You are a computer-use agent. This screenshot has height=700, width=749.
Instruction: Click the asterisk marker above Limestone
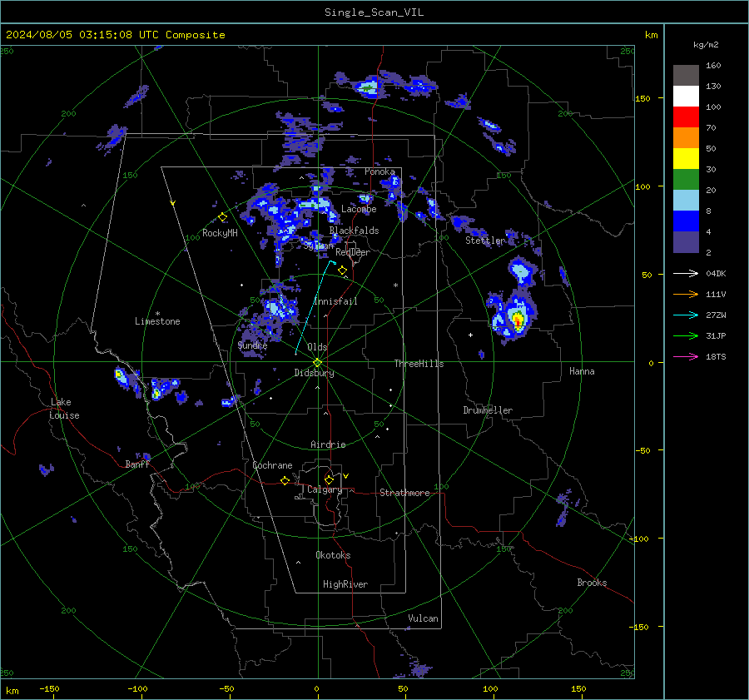(157, 314)
